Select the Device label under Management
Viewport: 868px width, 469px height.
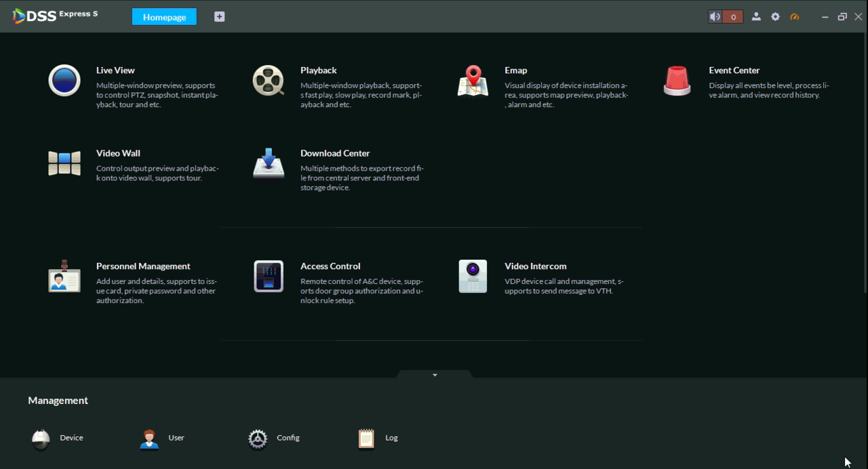(71, 438)
